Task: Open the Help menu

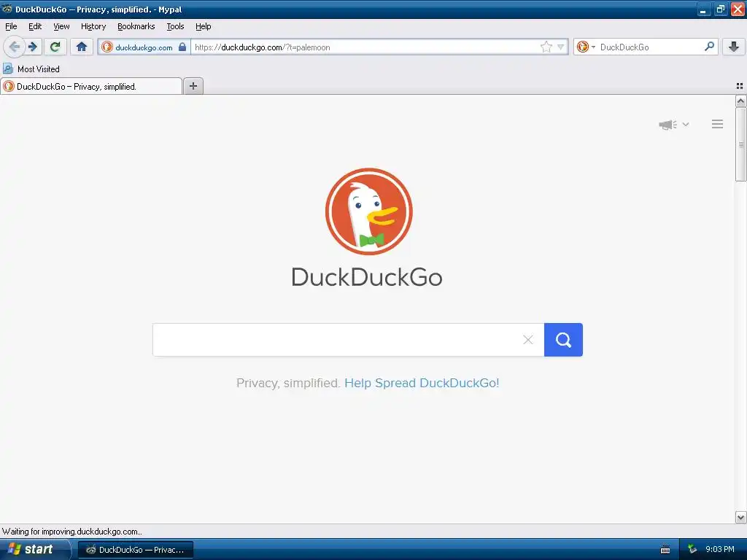Action: 204,26
